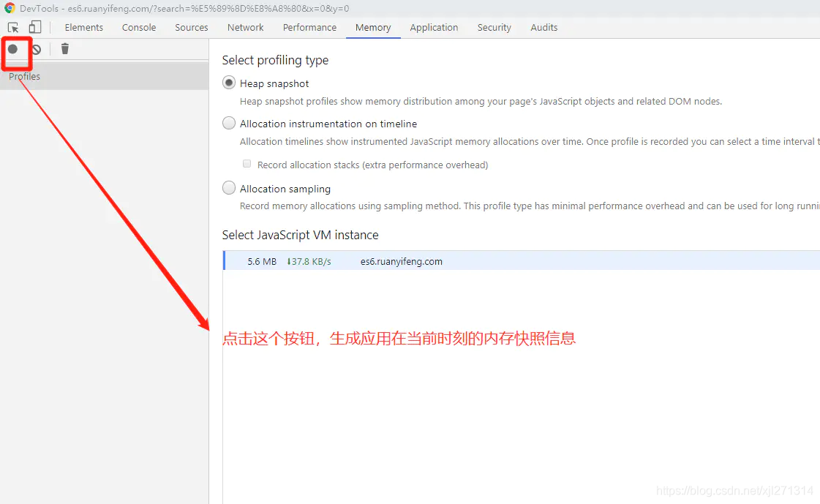Switch to the Security tab
This screenshot has width=820, height=504.
tap(494, 27)
